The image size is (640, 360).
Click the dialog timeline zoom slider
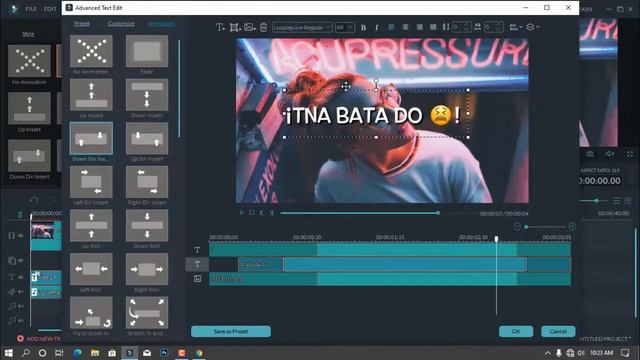pyautogui.click(x=545, y=227)
